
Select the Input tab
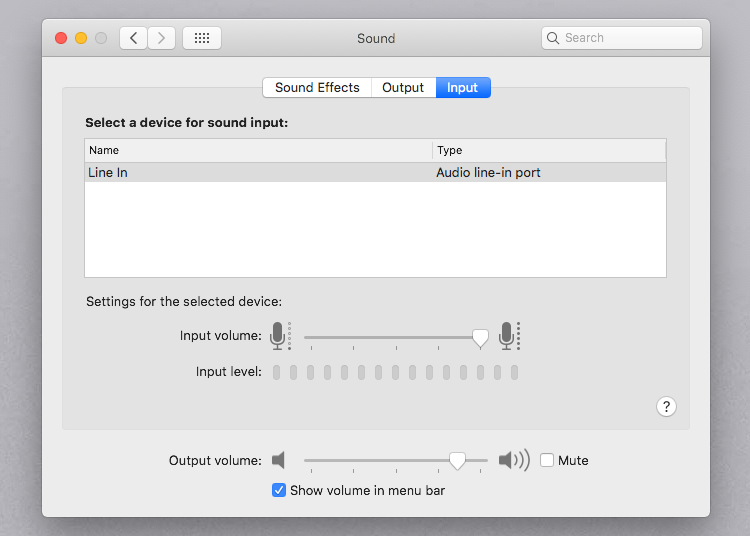(463, 88)
